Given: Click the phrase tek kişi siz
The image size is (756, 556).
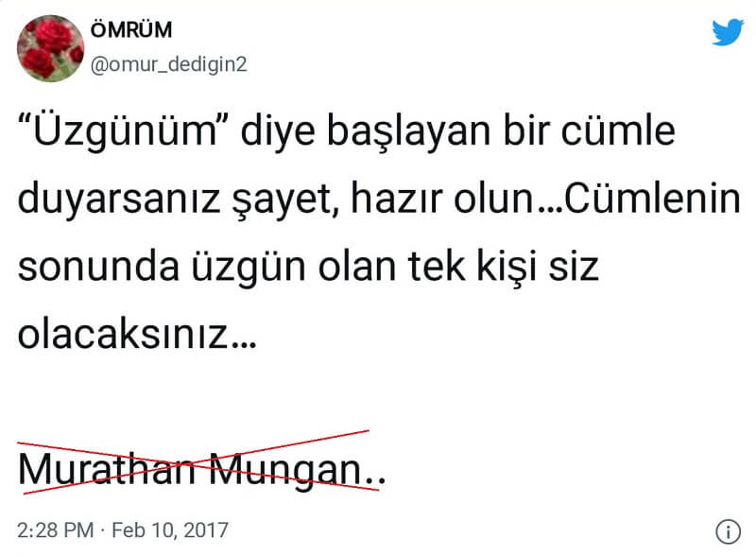Looking at the screenshot, I should coord(504,267).
